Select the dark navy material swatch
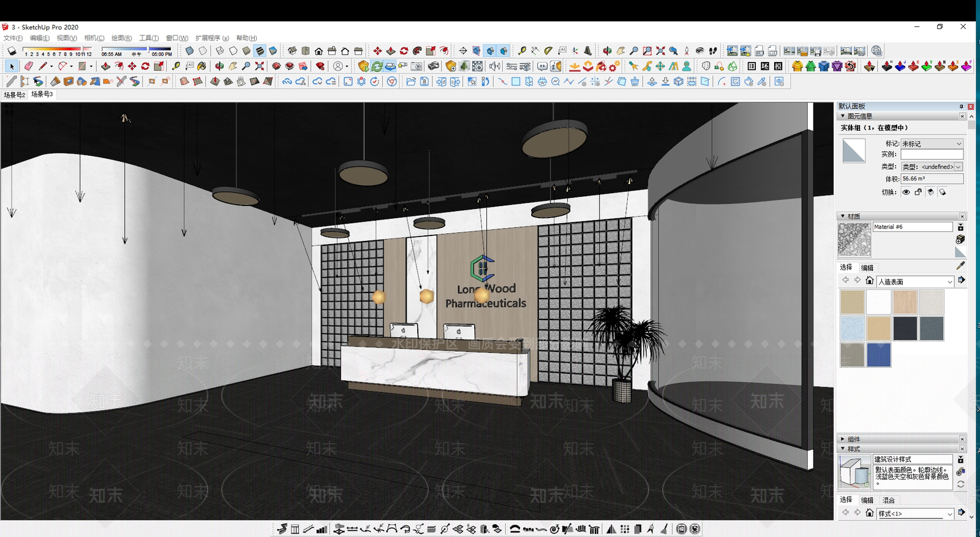The image size is (980, 537). point(905,329)
